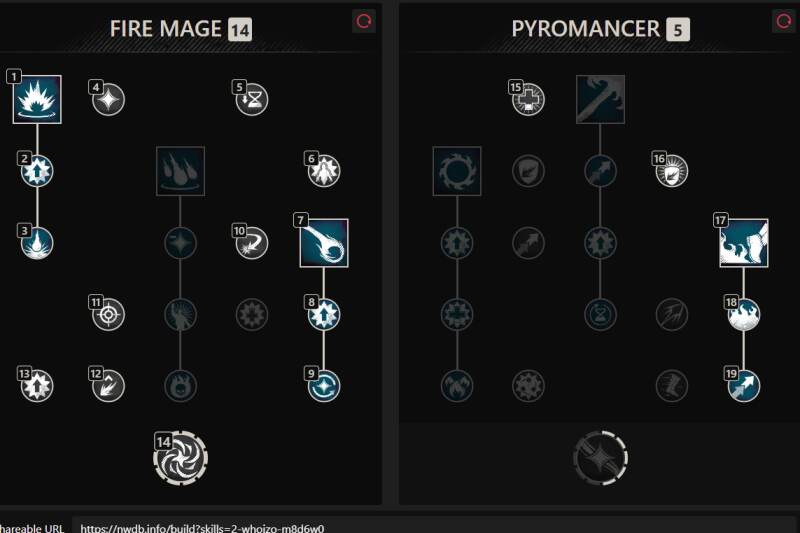The height and width of the screenshot is (533, 800).
Task: Click the hourglass skill node numbered 5
Action: click(252, 99)
